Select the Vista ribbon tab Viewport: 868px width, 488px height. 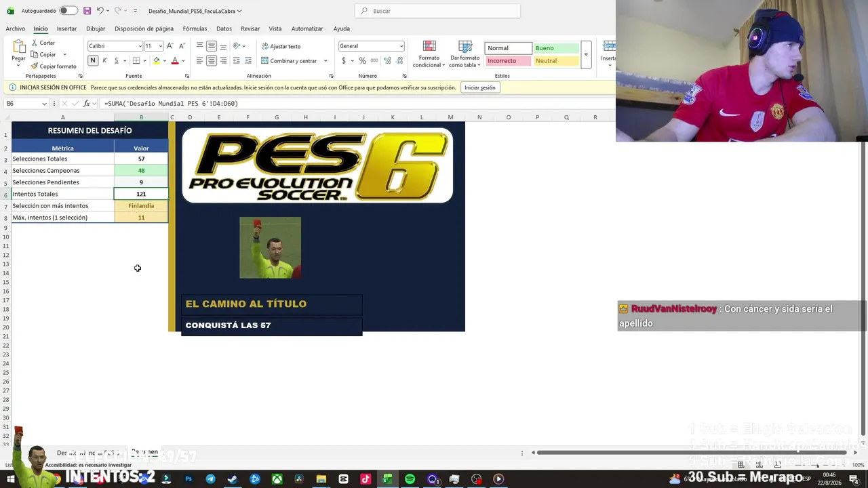coord(275,28)
